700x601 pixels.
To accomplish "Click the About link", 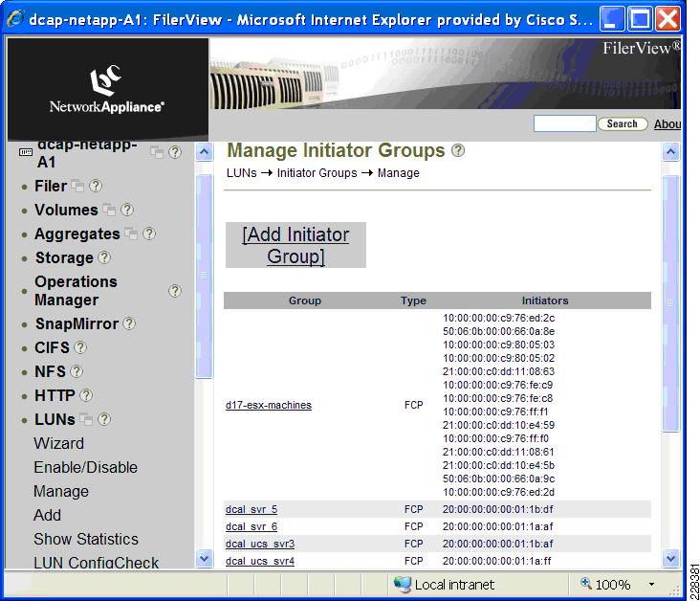I will pos(667,123).
